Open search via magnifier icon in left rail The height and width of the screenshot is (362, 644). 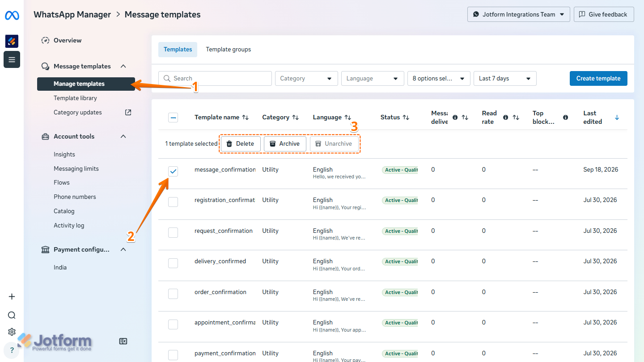[x=12, y=315]
